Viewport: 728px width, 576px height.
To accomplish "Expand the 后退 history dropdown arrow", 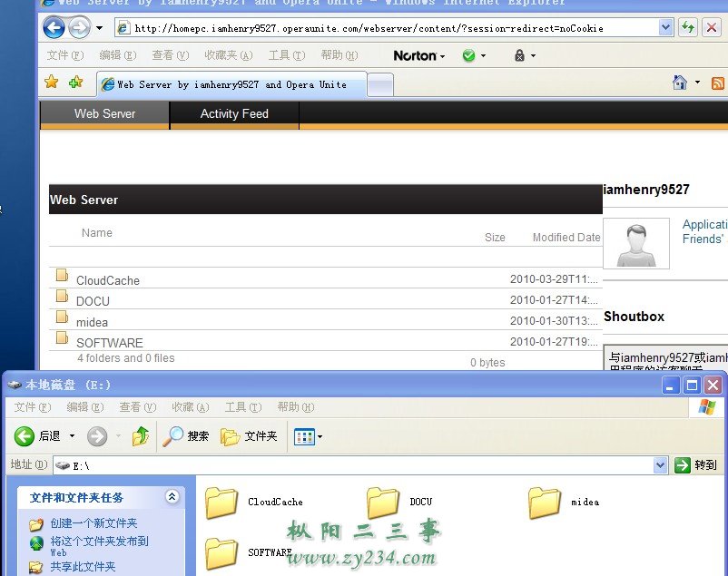I will click(72, 435).
